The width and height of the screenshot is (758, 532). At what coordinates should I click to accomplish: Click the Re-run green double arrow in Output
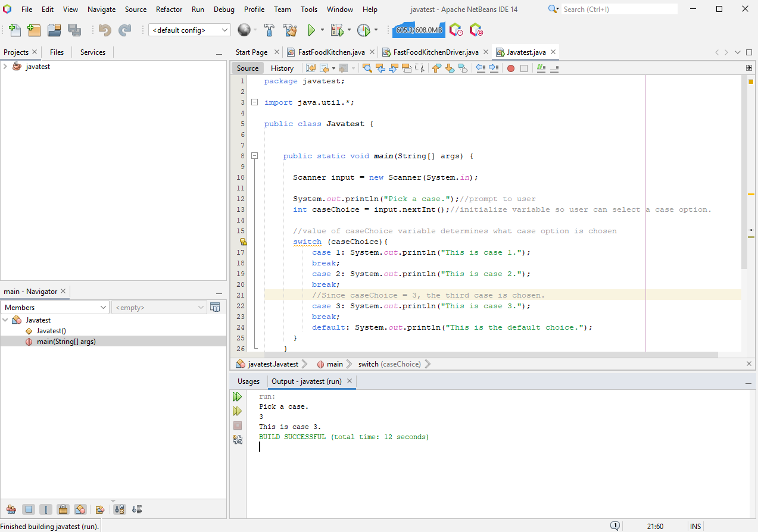238,397
